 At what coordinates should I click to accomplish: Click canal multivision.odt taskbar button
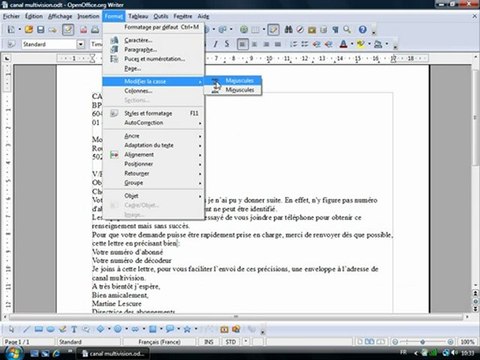113,353
